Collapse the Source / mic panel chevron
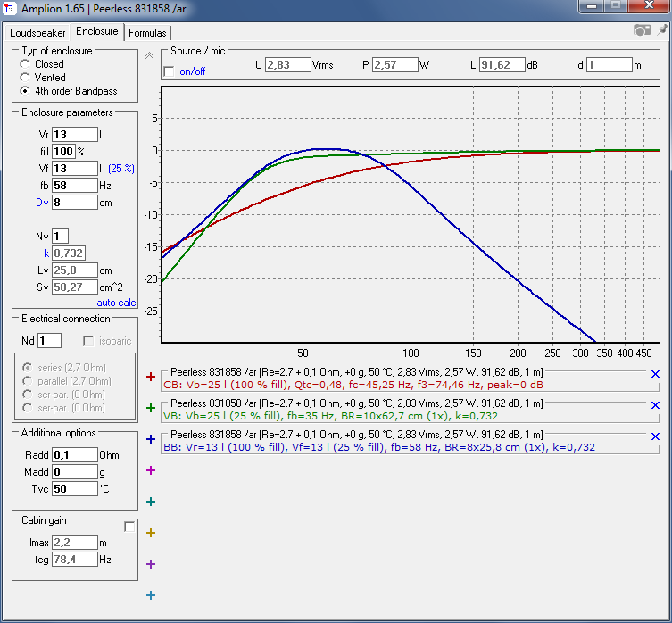Image resolution: width=672 pixels, height=623 pixels. (149, 55)
